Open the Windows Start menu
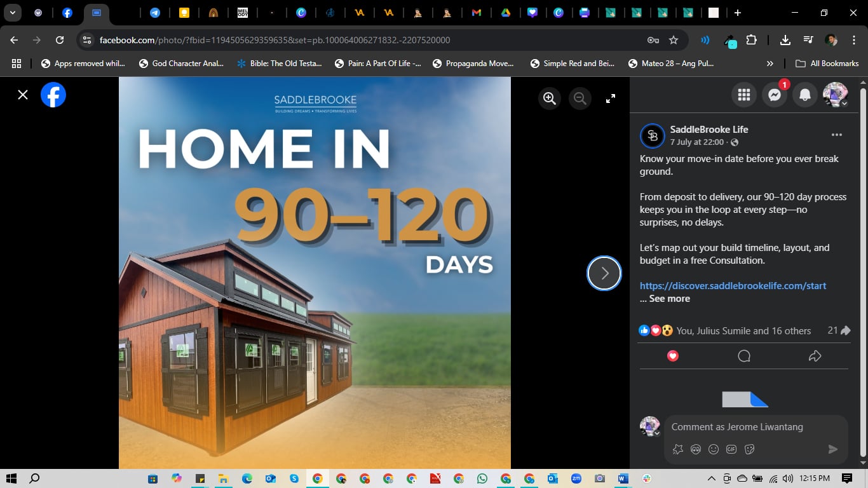Image resolution: width=868 pixels, height=488 pixels. point(11,478)
